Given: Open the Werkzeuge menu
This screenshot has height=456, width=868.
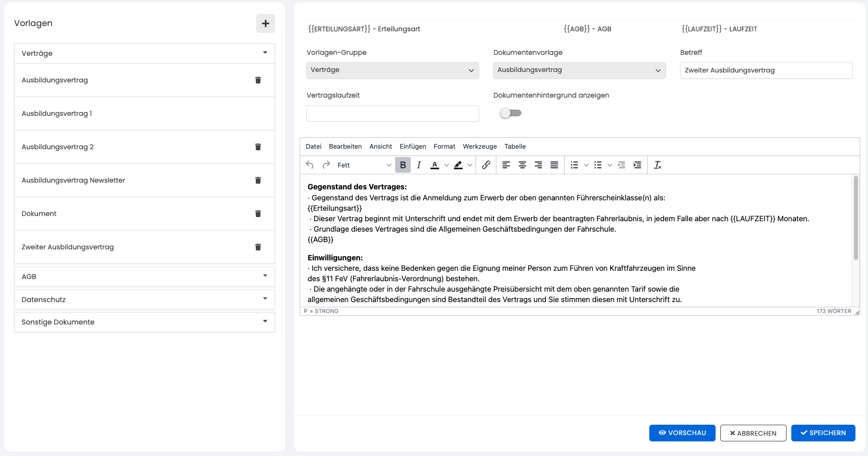Looking at the screenshot, I should 480,147.
